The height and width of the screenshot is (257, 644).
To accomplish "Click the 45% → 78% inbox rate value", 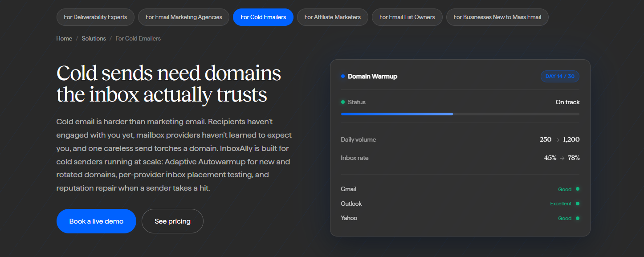I will click(562, 158).
